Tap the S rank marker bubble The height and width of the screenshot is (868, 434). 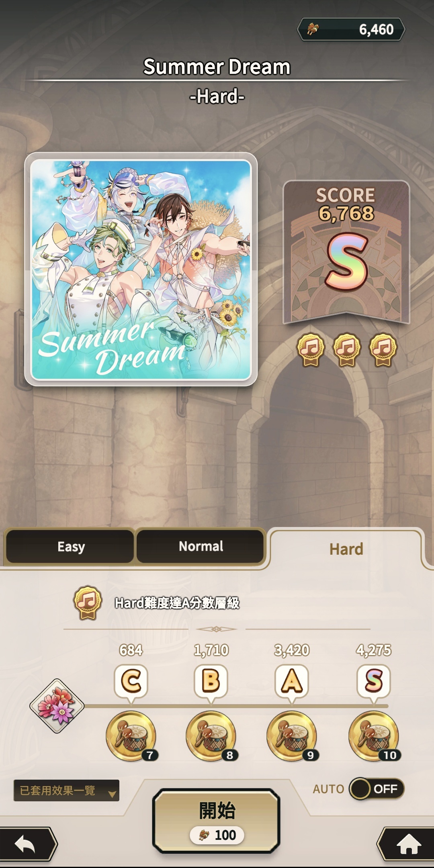[374, 682]
